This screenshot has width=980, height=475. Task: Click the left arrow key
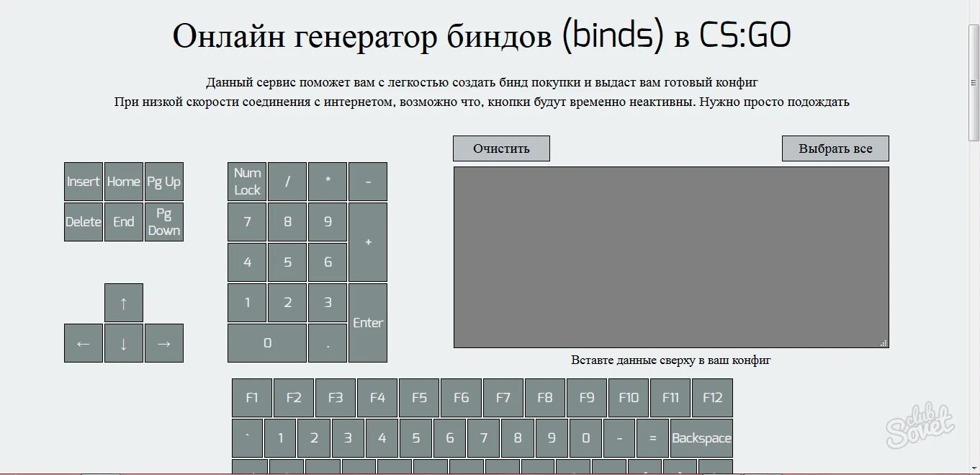[x=84, y=343]
